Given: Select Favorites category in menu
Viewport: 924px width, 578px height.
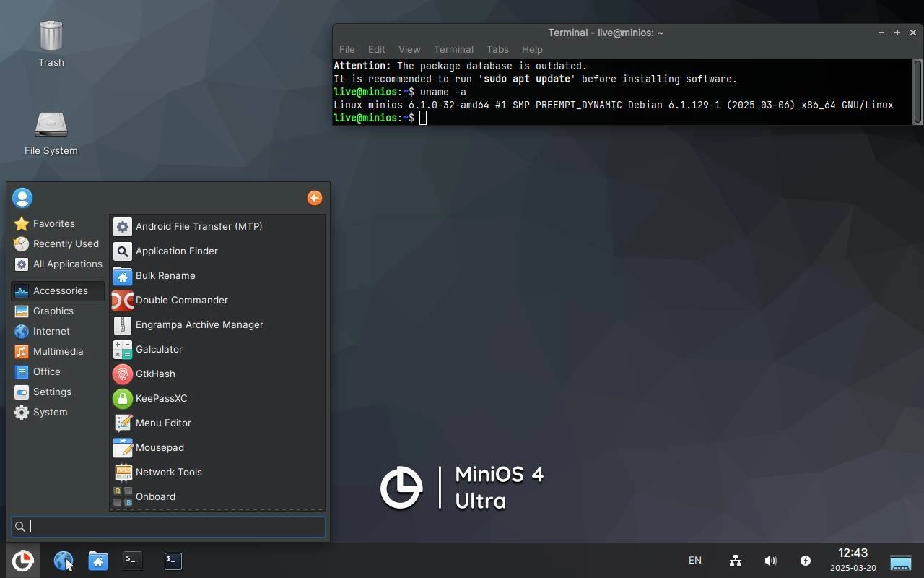Looking at the screenshot, I should (58, 223).
